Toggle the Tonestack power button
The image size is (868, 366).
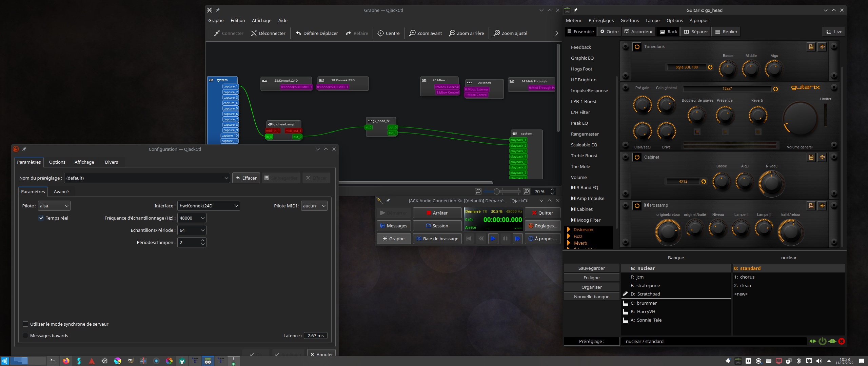pos(637,47)
